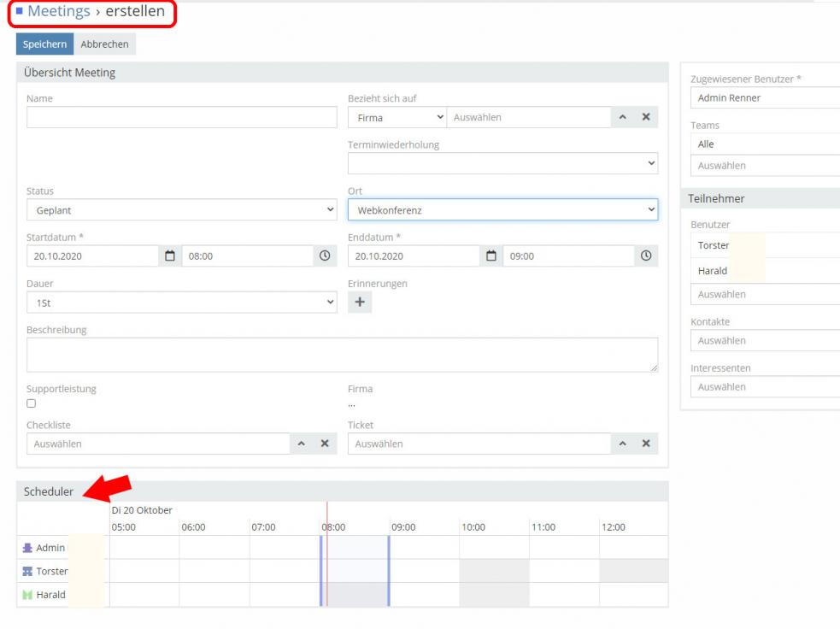Open the Enddatum calendar picker icon
Screen dimensions: 840x629
click(490, 256)
